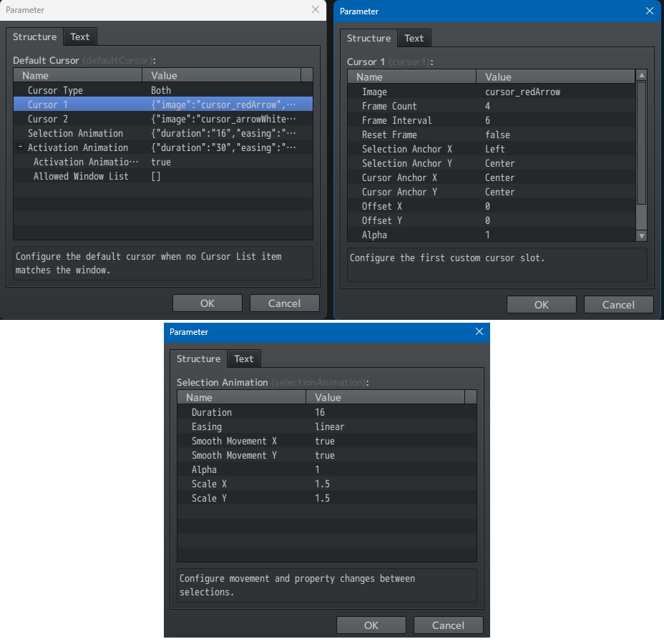Select Structure tab in Cursor 1 dialog
Viewport: 664px width, 644px height.
(368, 38)
